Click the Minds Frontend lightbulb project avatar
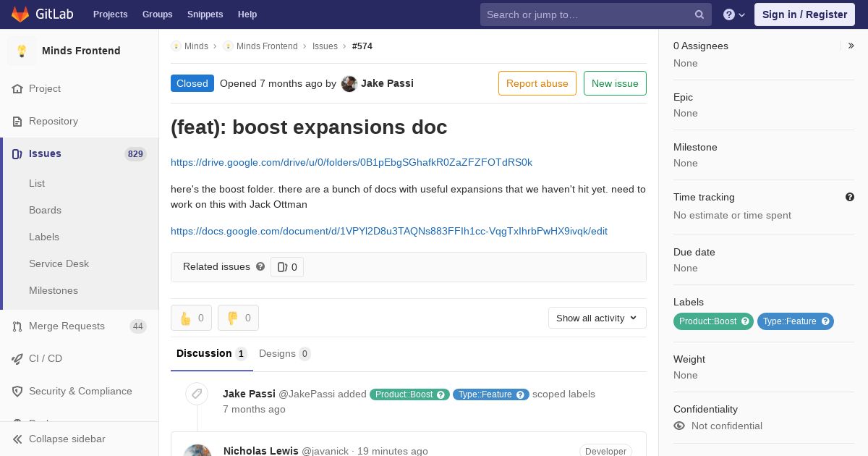Viewport: 868px width, 456px height. (22, 51)
